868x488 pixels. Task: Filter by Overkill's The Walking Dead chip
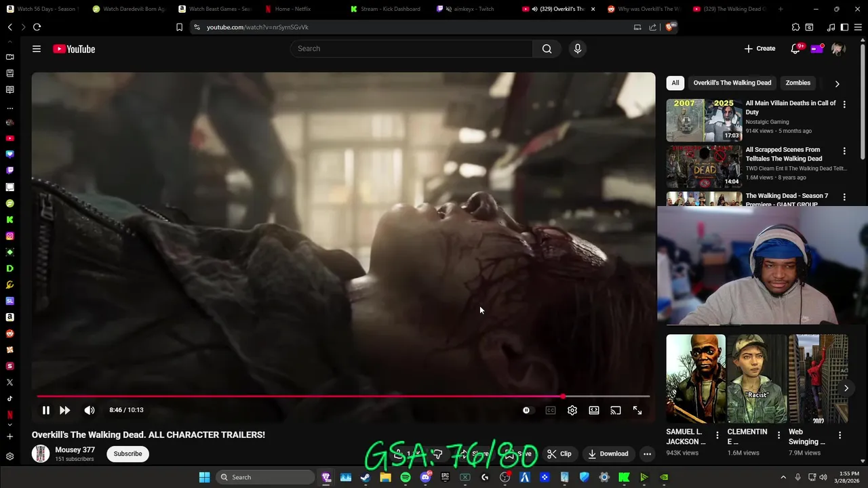[x=732, y=83]
